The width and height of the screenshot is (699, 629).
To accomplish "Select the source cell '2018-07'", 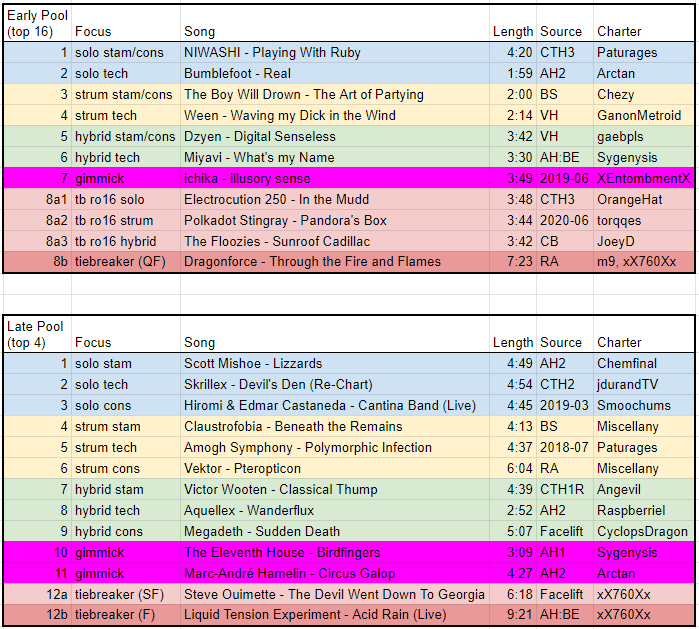I will point(565,448).
